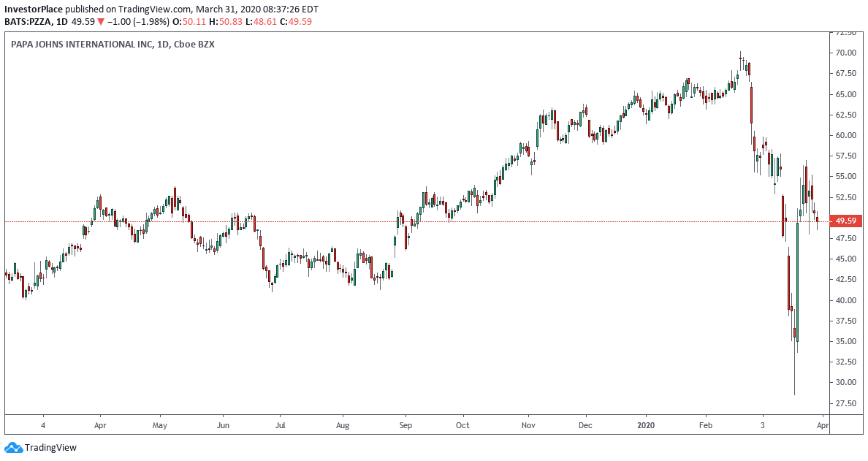Click the 57.50 price axis label
Image resolution: width=868 pixels, height=461 pixels.
(846, 156)
